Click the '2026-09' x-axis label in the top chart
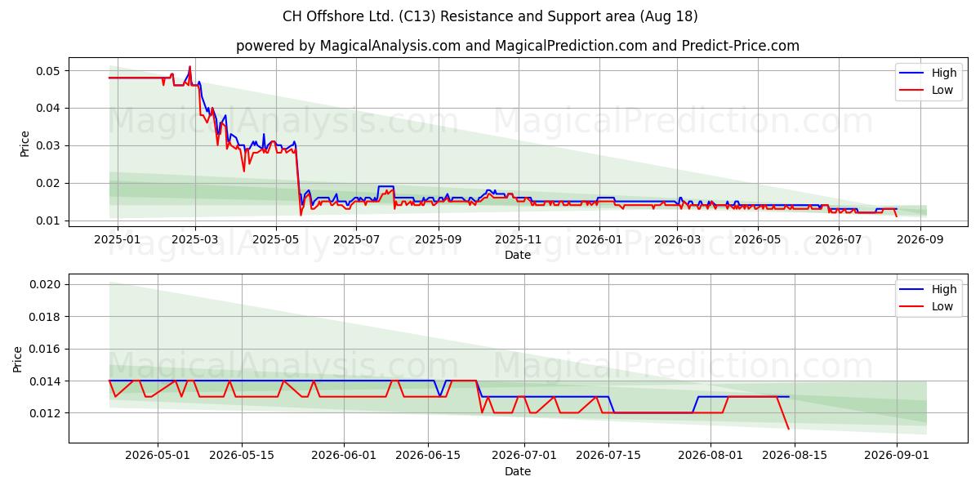 (x=919, y=239)
